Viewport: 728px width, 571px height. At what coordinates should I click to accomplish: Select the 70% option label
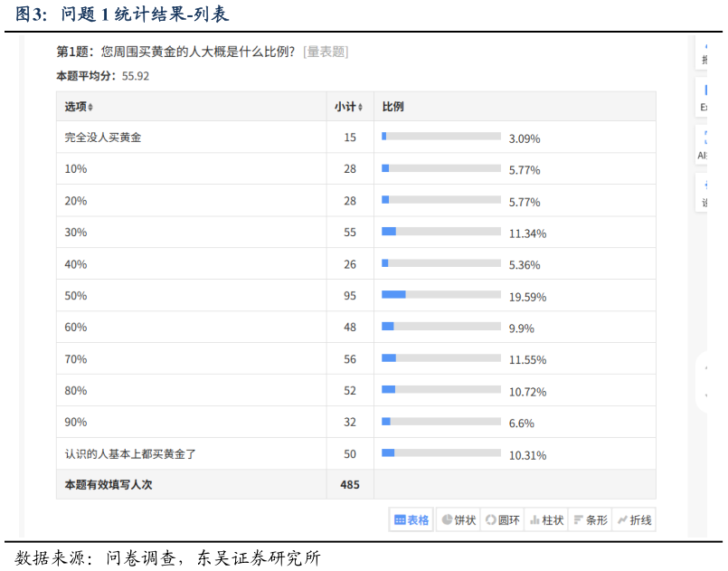(x=76, y=358)
